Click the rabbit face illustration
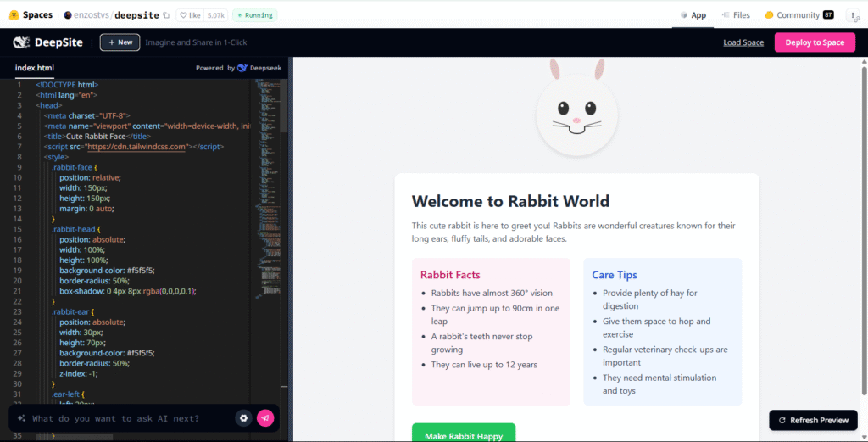868x442 pixels. point(576,108)
